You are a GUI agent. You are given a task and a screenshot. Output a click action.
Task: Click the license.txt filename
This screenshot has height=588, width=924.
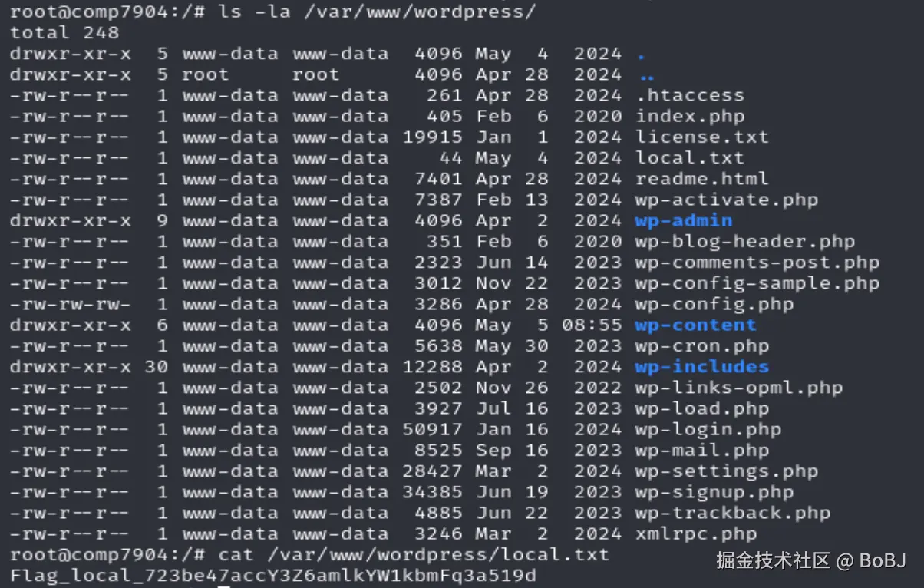(701, 137)
